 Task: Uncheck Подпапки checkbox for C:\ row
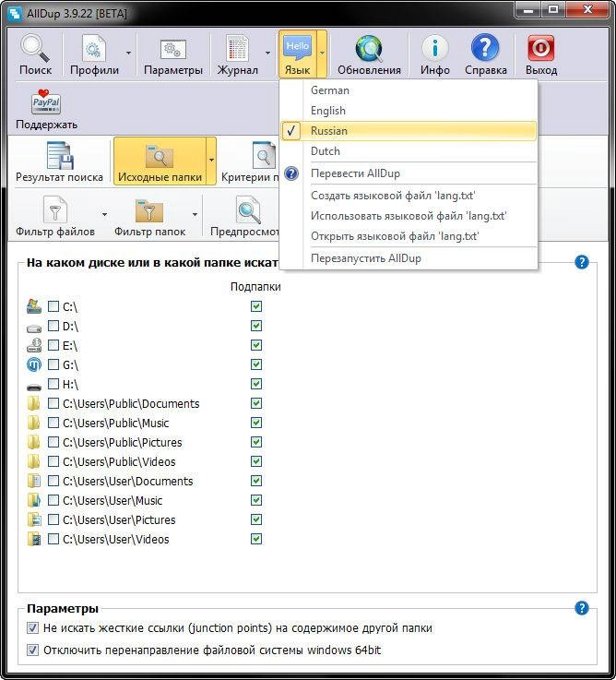(256, 306)
